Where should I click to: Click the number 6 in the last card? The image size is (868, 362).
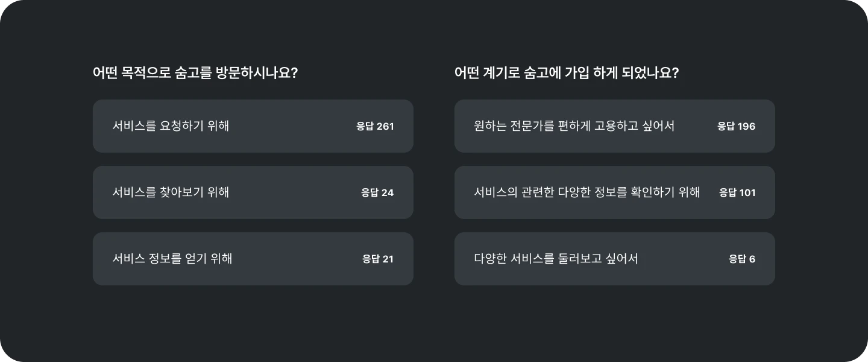752,259
